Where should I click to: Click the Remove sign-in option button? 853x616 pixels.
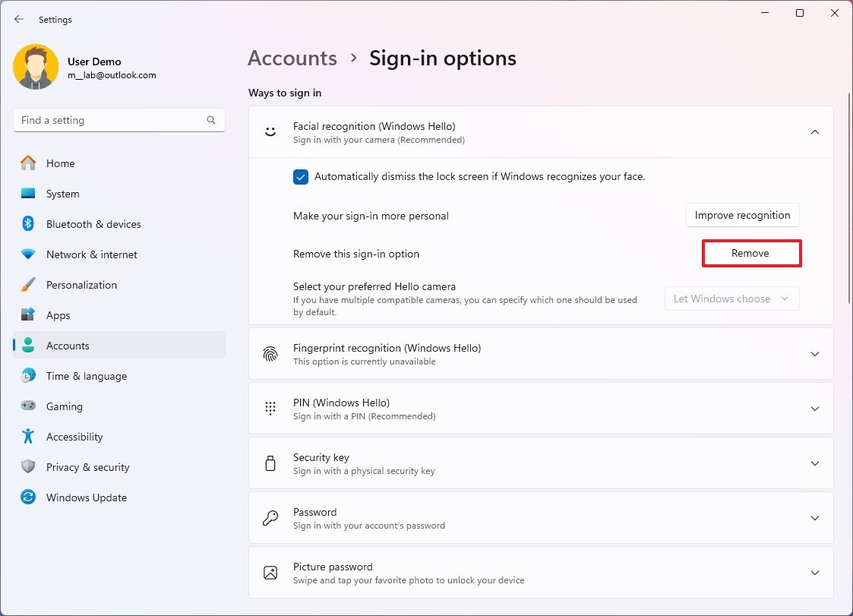tap(750, 253)
